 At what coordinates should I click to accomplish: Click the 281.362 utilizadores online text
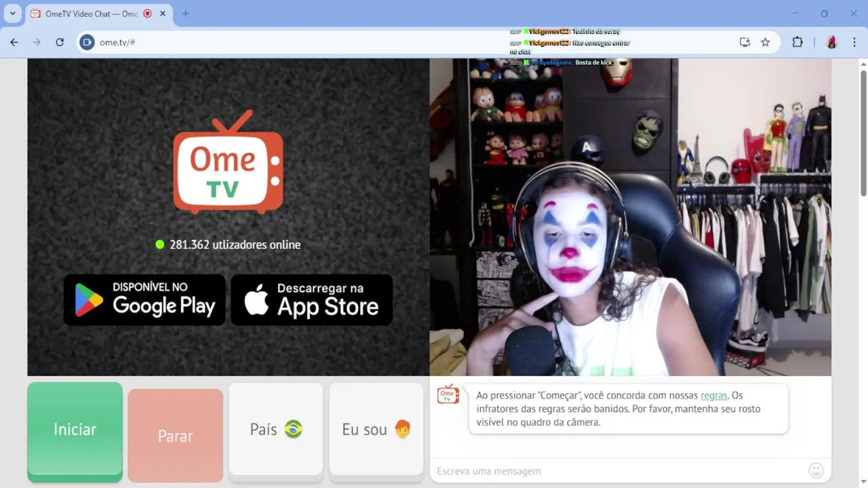235,245
